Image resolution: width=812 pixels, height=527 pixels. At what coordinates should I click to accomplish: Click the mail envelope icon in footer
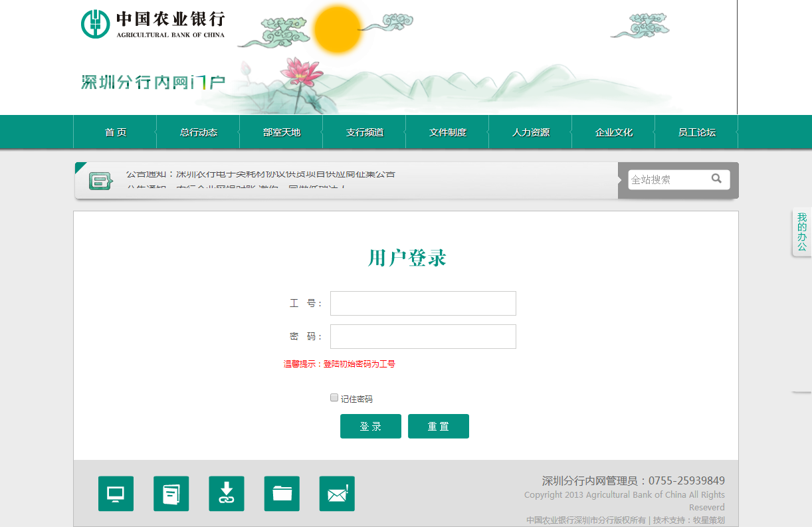337,494
